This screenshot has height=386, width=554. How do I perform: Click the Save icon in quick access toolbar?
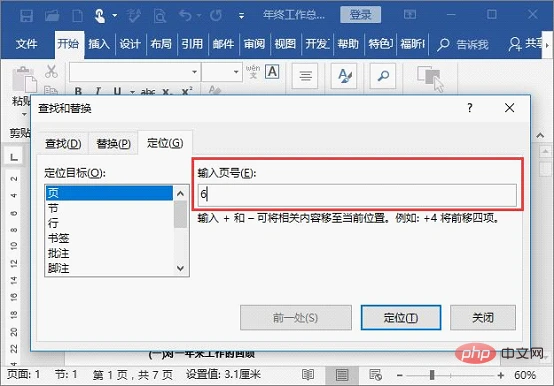[x=26, y=16]
